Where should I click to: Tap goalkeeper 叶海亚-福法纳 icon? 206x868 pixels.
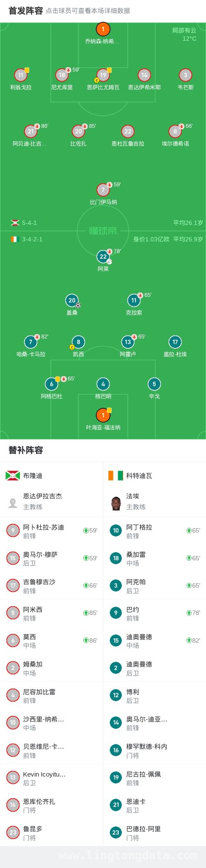103,415
